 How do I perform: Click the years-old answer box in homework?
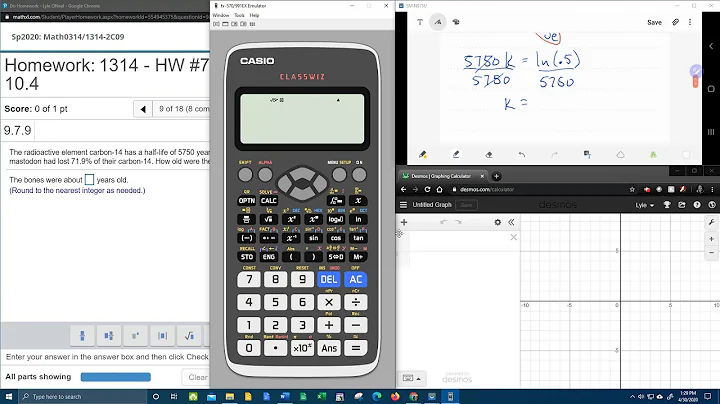[x=89, y=180]
